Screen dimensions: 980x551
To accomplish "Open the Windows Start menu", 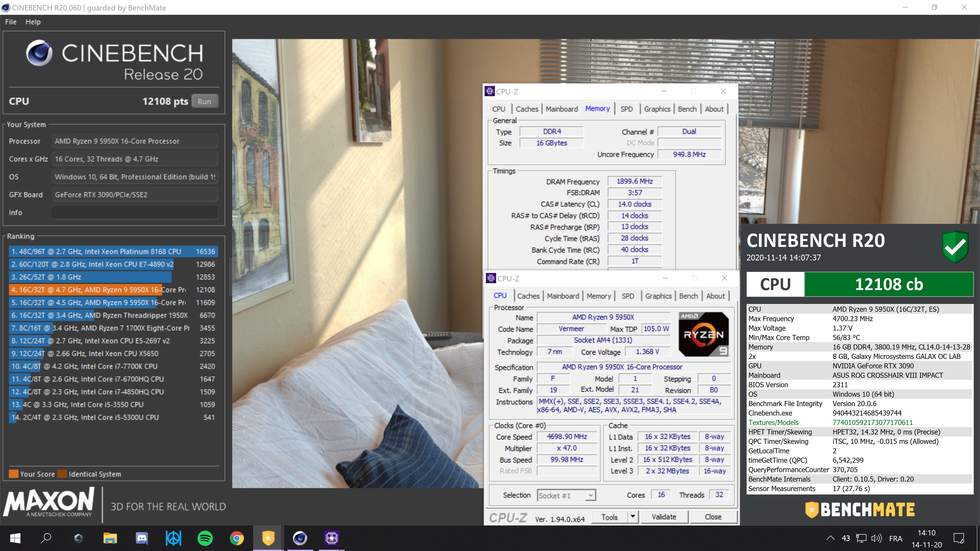I will [15, 538].
